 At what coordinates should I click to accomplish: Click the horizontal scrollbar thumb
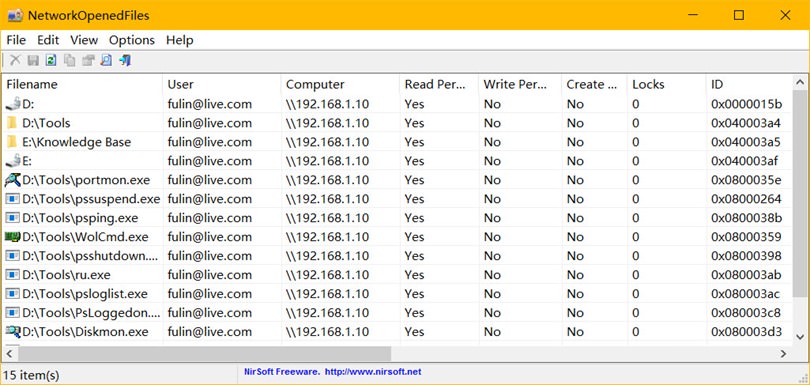(205, 354)
